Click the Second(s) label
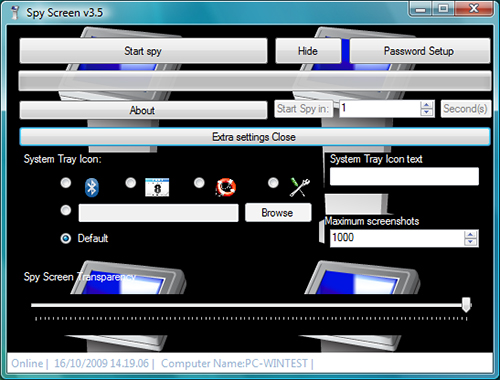 pos(466,109)
